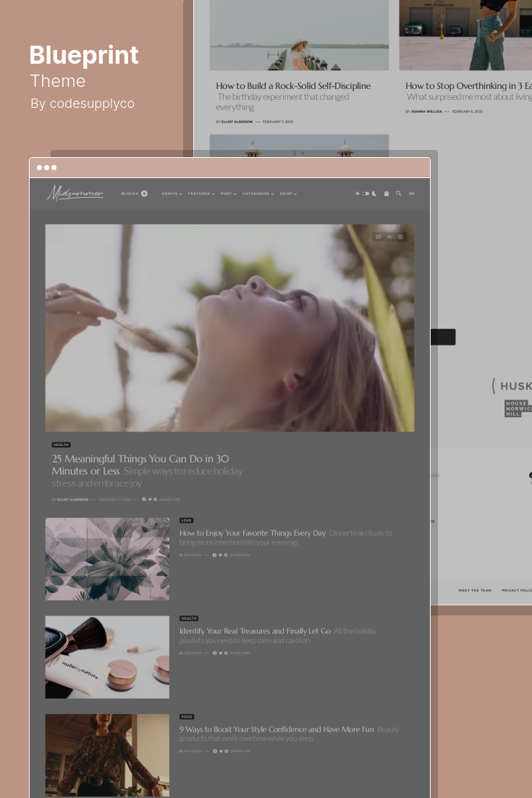Toggle the dark mode switch
This screenshot has height=798, width=532.
pyautogui.click(x=366, y=193)
